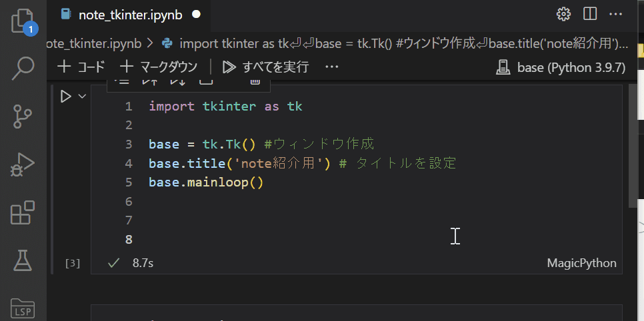The height and width of the screenshot is (321, 644).
Task: Click the notebook vertical scrollbar thumb
Action: coord(633,146)
